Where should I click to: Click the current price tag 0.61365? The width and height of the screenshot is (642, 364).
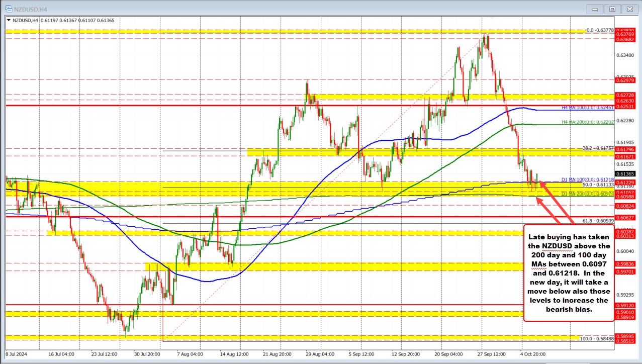pos(624,173)
